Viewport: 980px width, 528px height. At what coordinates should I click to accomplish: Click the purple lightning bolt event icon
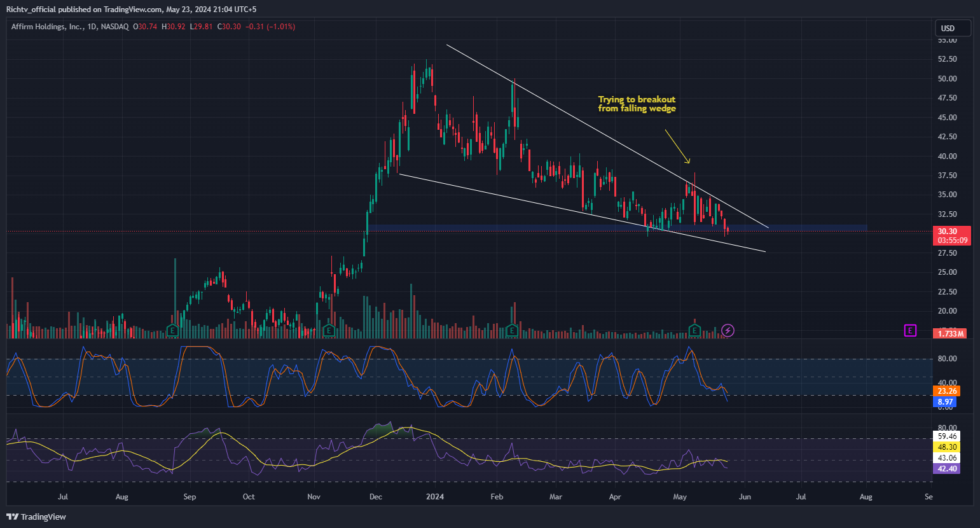tap(728, 330)
